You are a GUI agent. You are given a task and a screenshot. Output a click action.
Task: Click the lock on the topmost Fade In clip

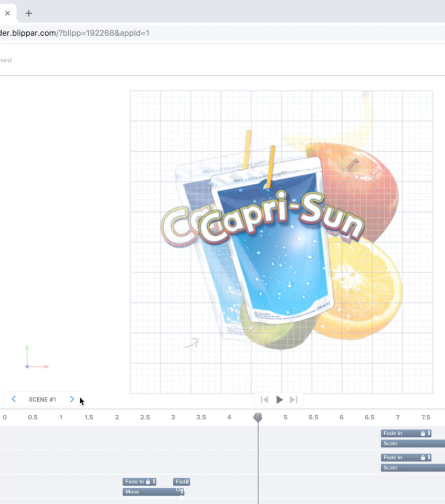[x=423, y=433]
